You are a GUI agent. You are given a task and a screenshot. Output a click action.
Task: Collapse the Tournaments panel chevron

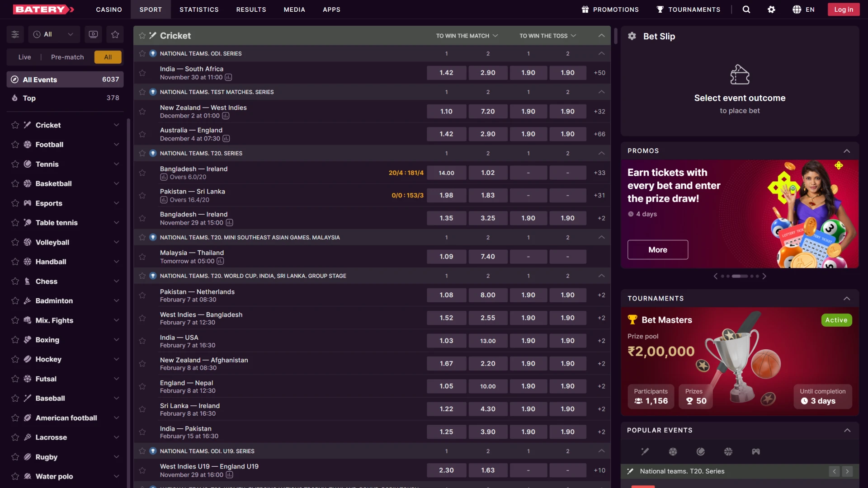point(847,298)
